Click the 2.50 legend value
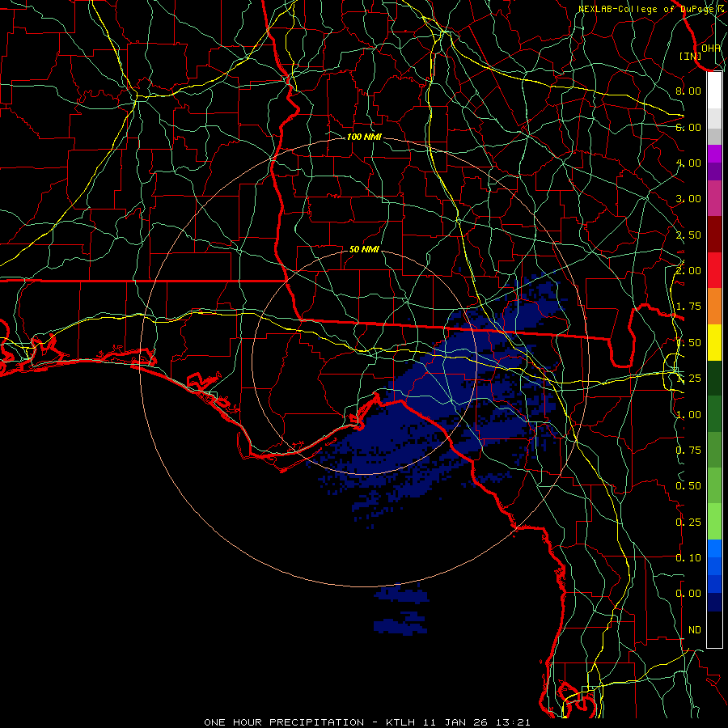Screen dimensions: 728x728 coord(688,235)
